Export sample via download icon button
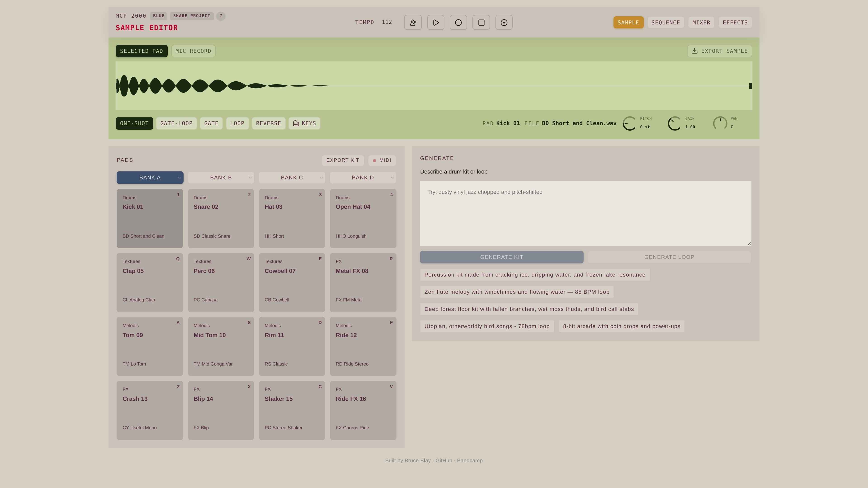Viewport: 868px width, 488px height. (x=719, y=51)
